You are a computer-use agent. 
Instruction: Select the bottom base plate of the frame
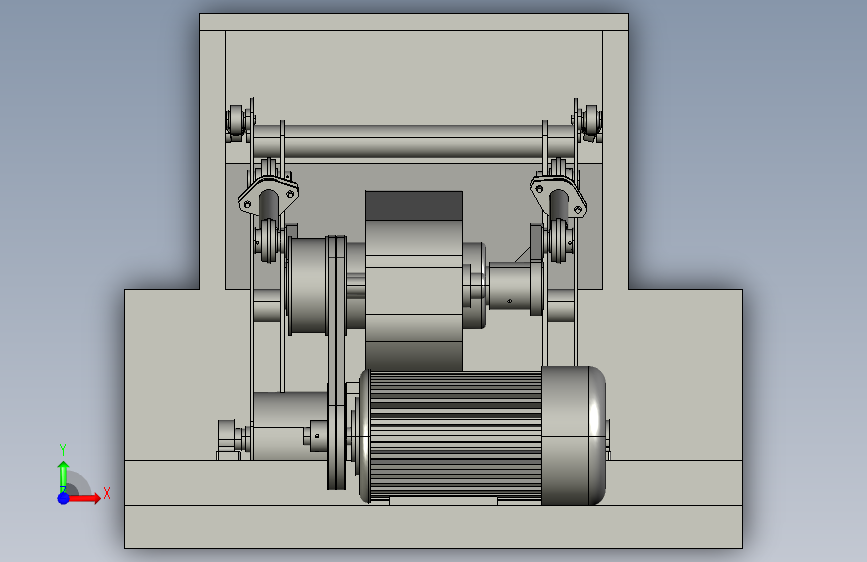point(433,527)
